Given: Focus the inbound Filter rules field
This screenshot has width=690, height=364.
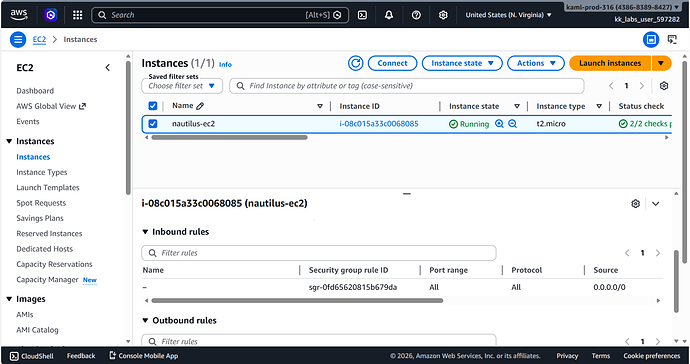Looking at the screenshot, I should (319, 253).
